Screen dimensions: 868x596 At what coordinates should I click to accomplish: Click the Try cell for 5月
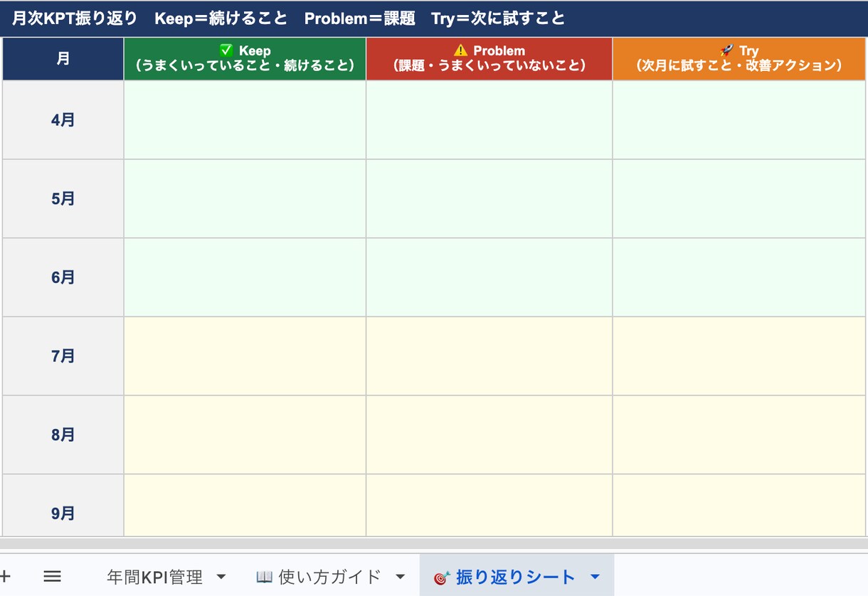[739, 199]
